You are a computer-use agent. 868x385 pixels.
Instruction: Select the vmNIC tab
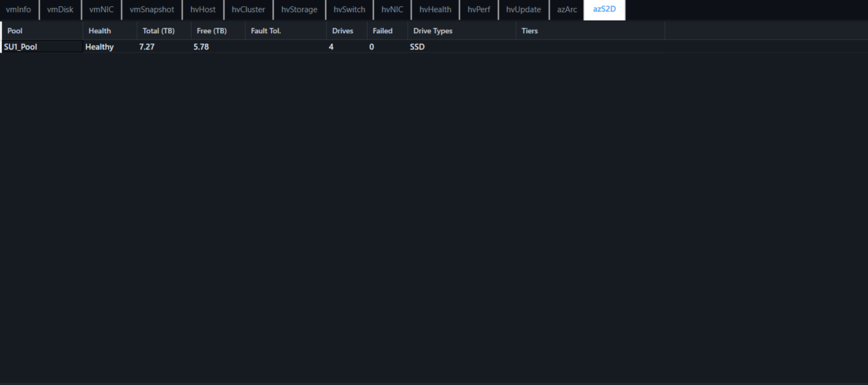[x=102, y=9]
